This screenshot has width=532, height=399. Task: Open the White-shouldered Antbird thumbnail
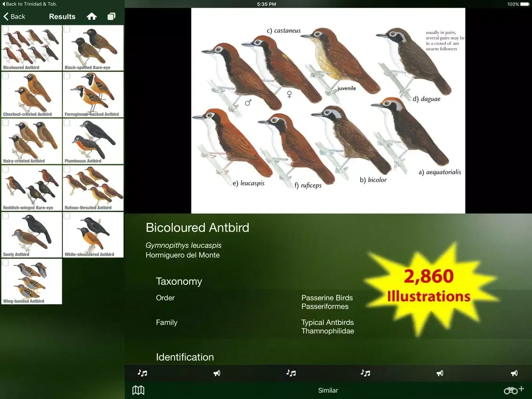pyautogui.click(x=93, y=235)
